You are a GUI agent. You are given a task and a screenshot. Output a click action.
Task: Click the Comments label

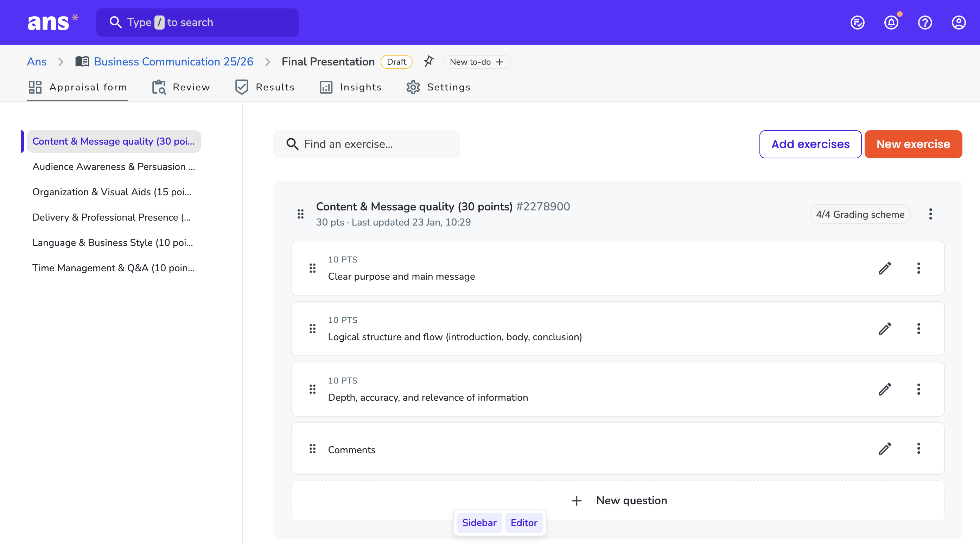click(x=351, y=450)
